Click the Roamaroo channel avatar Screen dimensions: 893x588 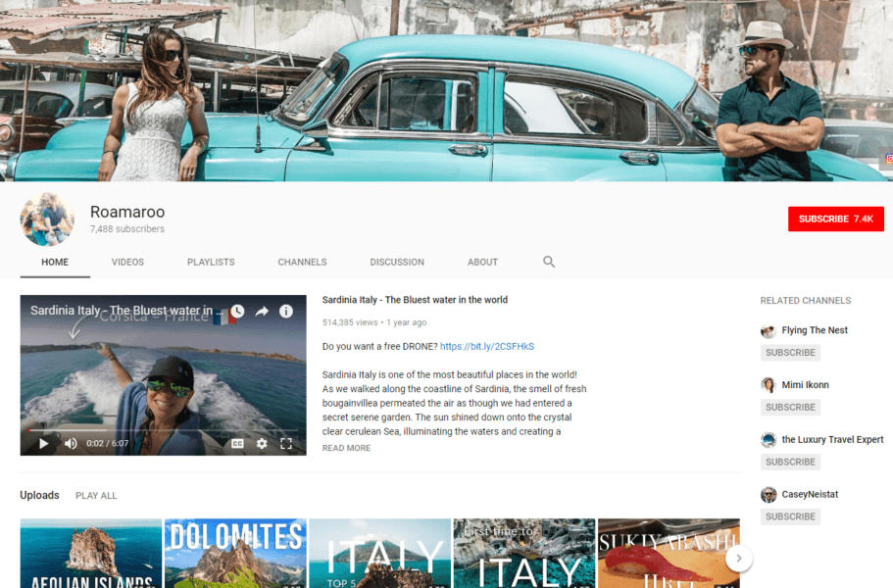coord(47,219)
